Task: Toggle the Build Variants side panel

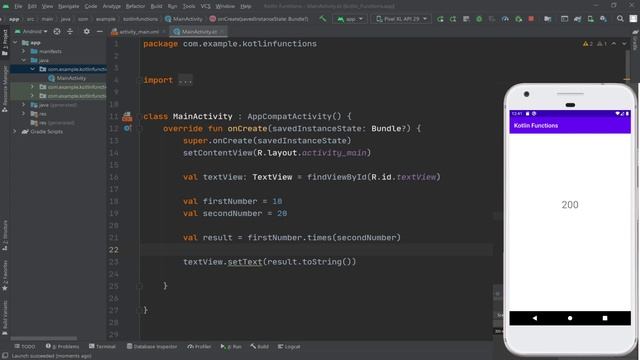Action: 5,318
